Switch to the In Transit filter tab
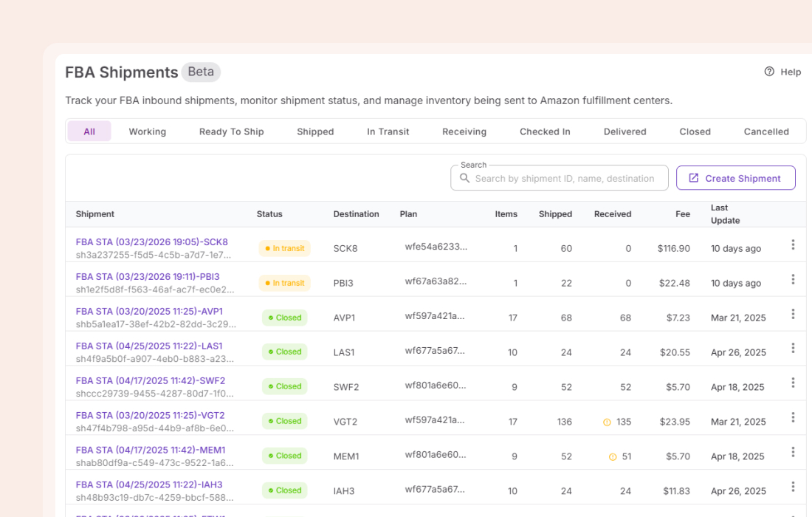This screenshot has width=812, height=517. click(x=388, y=131)
